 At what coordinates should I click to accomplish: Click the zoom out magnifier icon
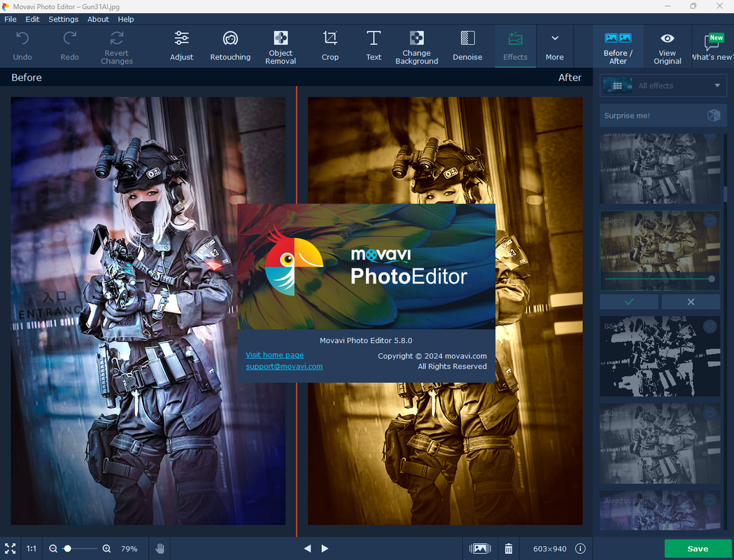53,548
